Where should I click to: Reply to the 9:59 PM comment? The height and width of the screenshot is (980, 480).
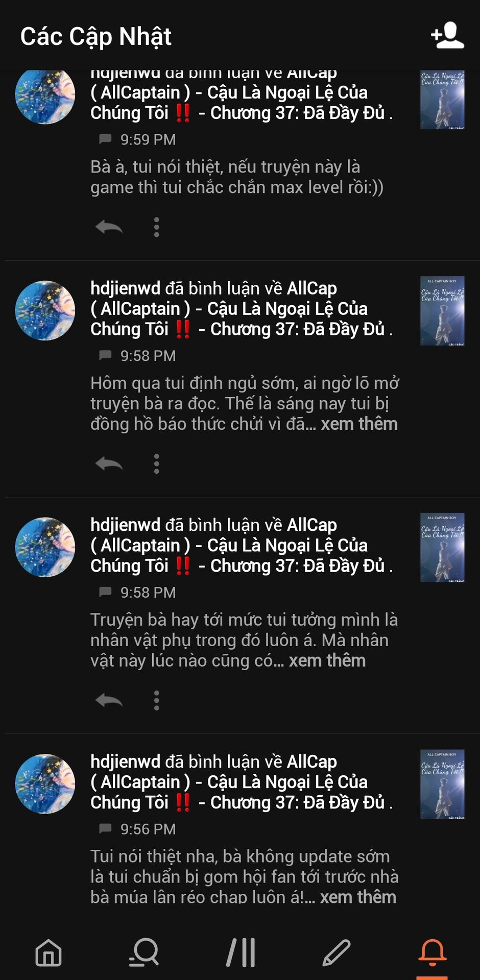109,227
